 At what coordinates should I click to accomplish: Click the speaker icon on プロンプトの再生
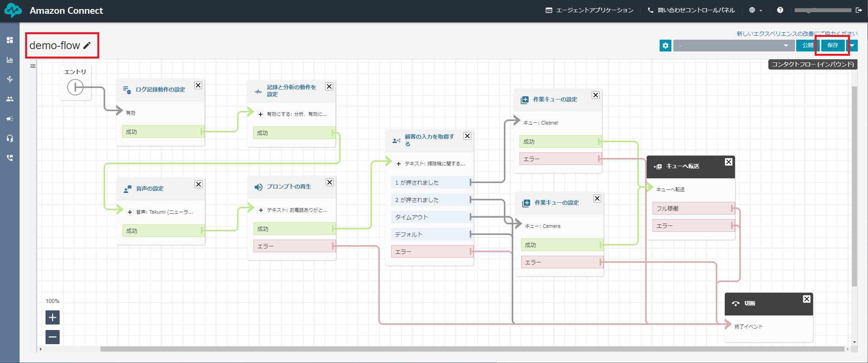[258, 187]
